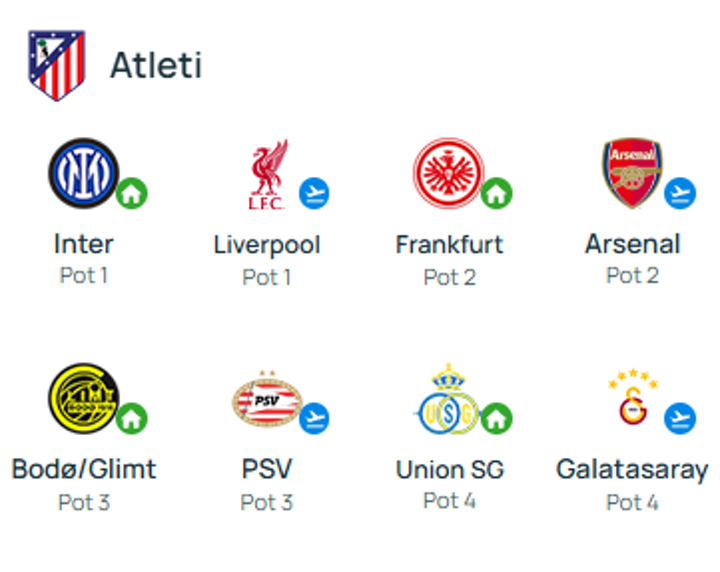Click the home icon next to Frankfurt
This screenshot has width=720, height=572.
(496, 193)
